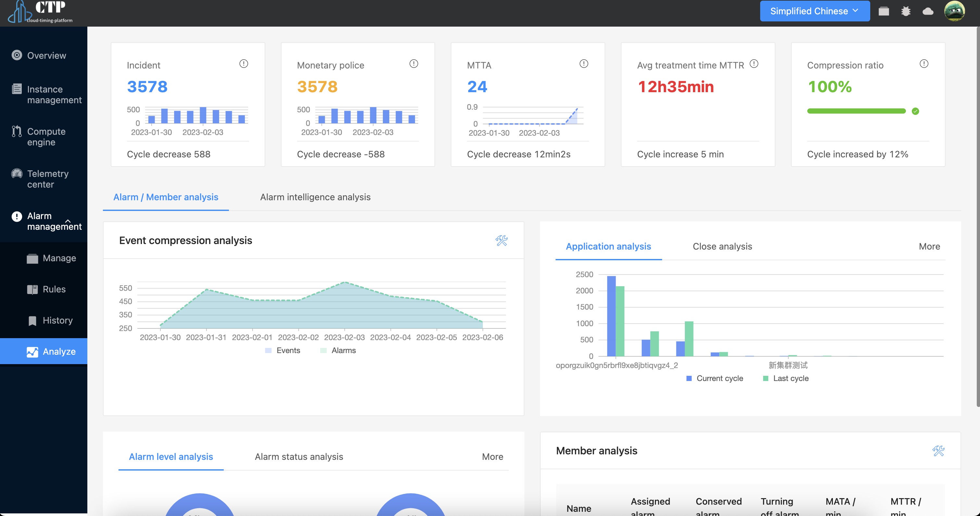Viewport: 980px width, 516px height.
Task: Select Alarm level analysis tab
Action: 171,457
